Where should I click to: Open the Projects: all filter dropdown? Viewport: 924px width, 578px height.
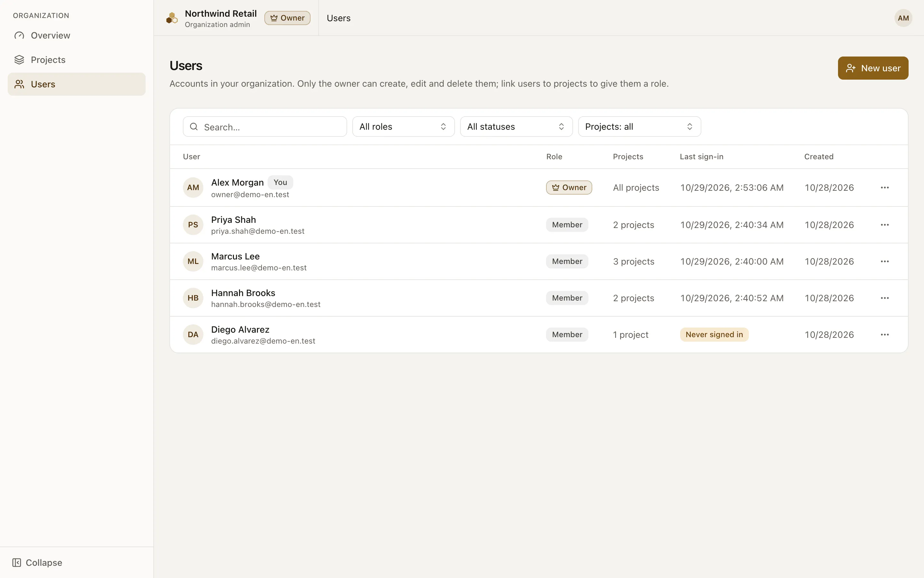click(639, 127)
